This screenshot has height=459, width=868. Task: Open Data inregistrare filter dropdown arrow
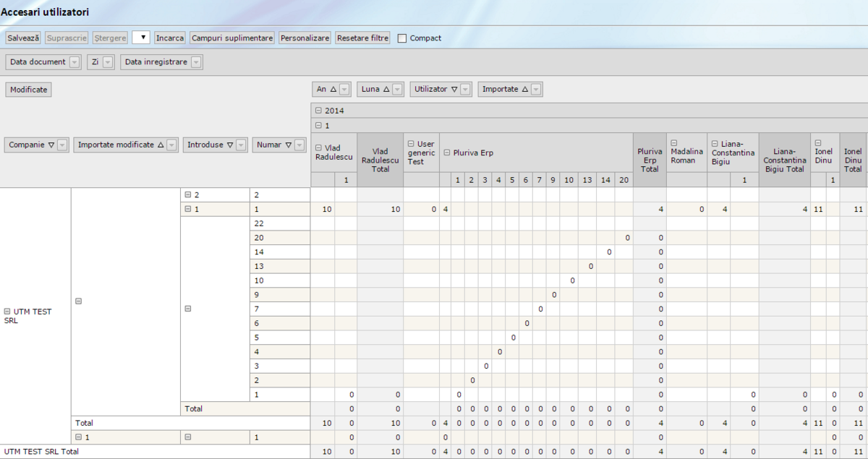(x=197, y=62)
